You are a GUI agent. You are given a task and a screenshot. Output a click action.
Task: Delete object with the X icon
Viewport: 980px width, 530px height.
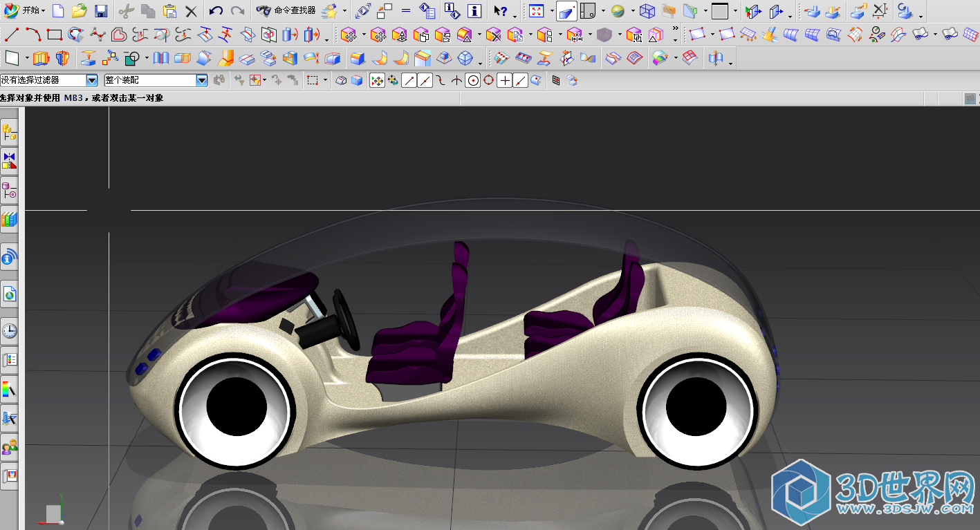pyautogui.click(x=192, y=11)
